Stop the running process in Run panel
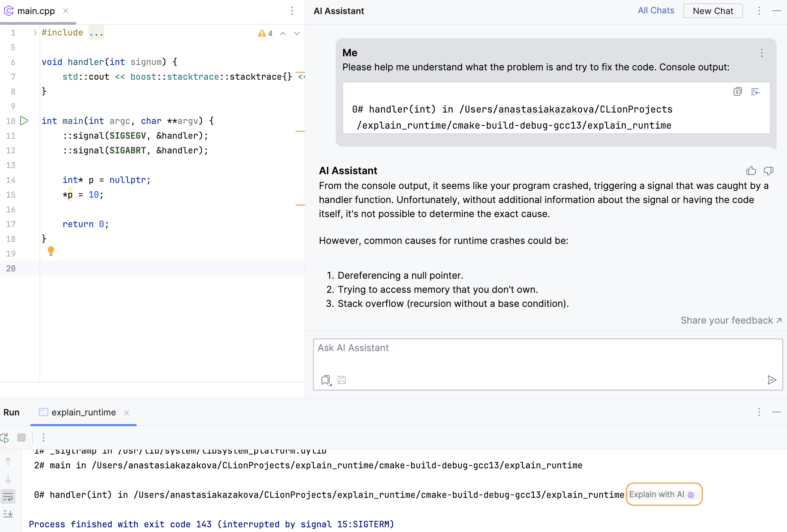The height and width of the screenshot is (532, 787). coord(21,437)
